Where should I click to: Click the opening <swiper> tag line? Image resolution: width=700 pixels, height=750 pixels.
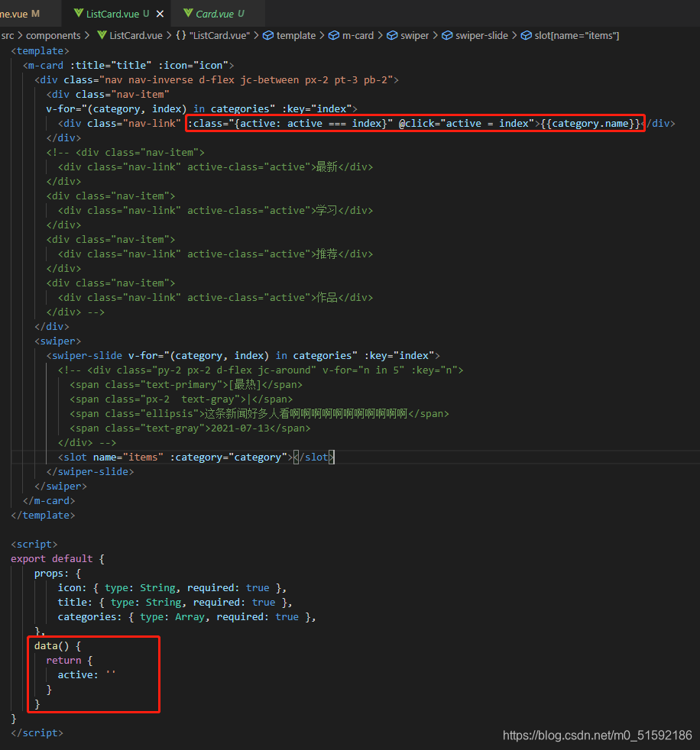57,341
